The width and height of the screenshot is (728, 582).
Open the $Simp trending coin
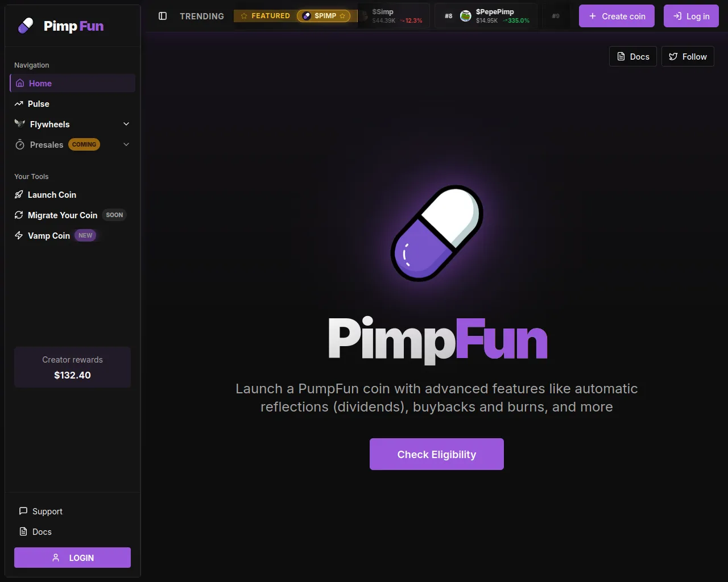[x=394, y=16]
